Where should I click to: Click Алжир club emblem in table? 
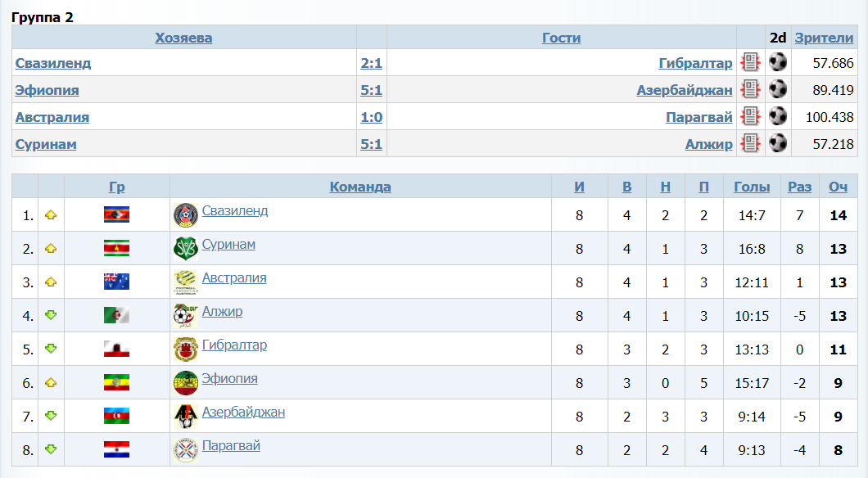(x=185, y=316)
